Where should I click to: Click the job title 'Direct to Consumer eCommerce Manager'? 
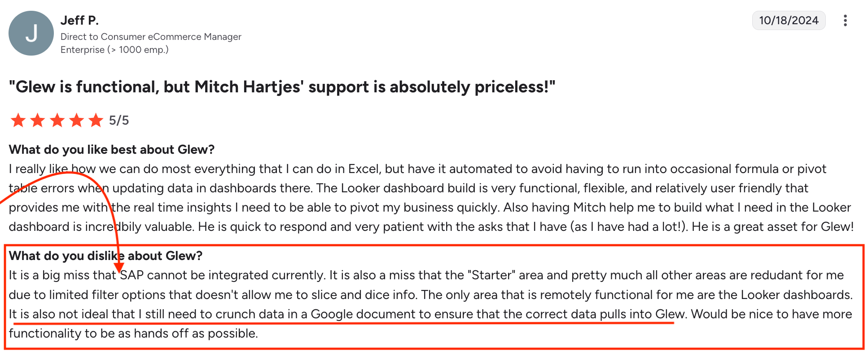coord(151,36)
